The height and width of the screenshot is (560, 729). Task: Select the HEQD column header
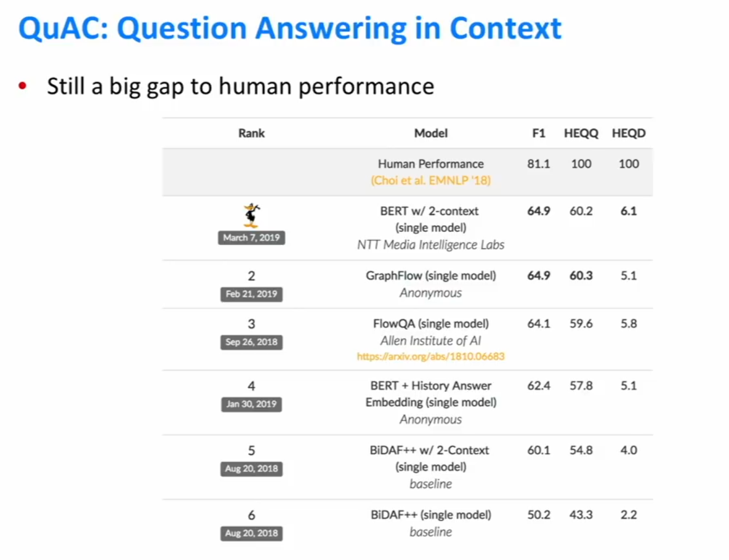click(x=629, y=134)
